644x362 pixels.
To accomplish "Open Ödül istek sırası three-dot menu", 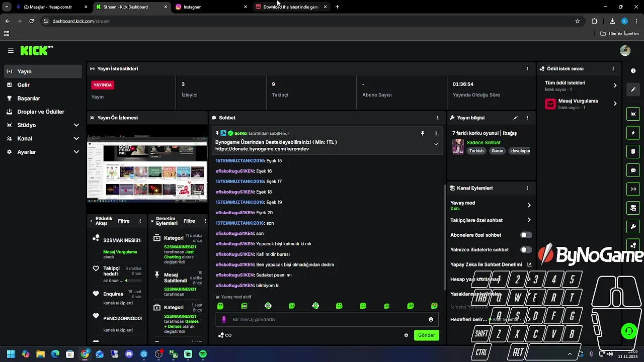I will 613,68.
